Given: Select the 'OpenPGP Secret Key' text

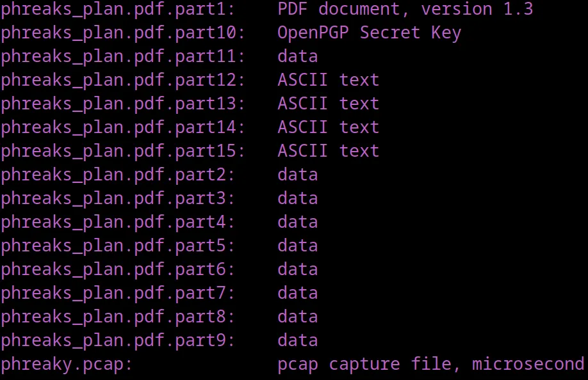Looking at the screenshot, I should click(x=370, y=33).
